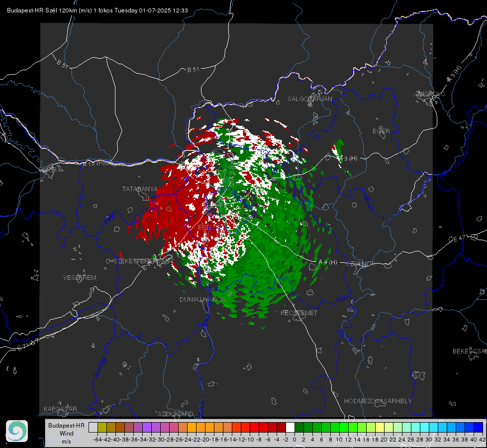This screenshot has width=487, height=448.
Task: Click the 'Budapest-HR Wind m/s' legend label
Action: pos(67,433)
